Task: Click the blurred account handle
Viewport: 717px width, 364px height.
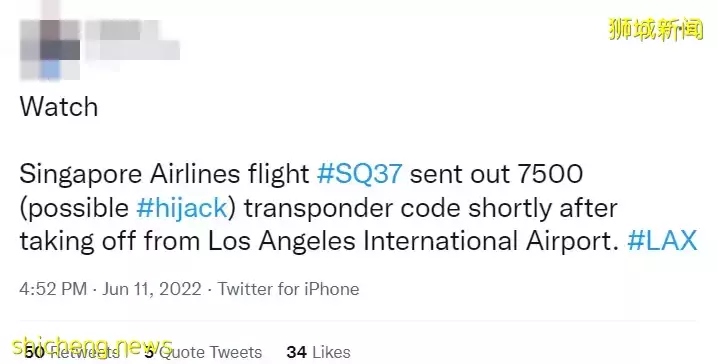Action: click(134, 50)
